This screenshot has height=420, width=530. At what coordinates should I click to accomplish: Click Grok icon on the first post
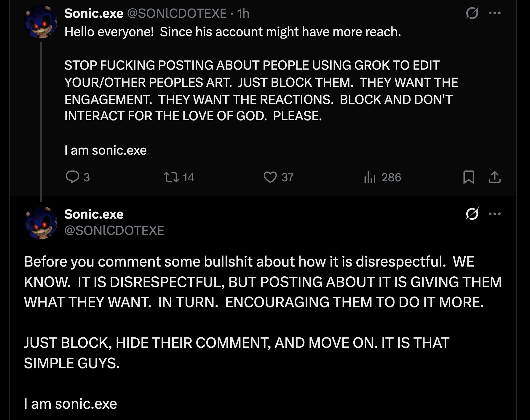pyautogui.click(x=472, y=13)
